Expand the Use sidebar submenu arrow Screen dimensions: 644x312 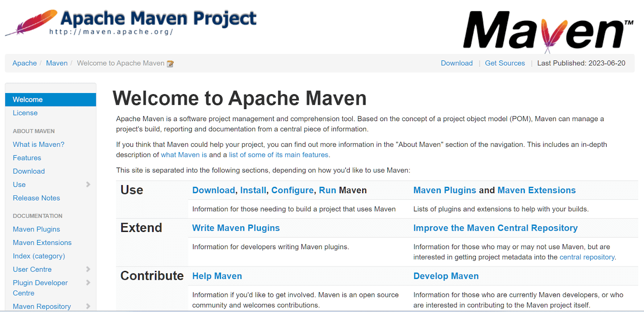coord(88,184)
